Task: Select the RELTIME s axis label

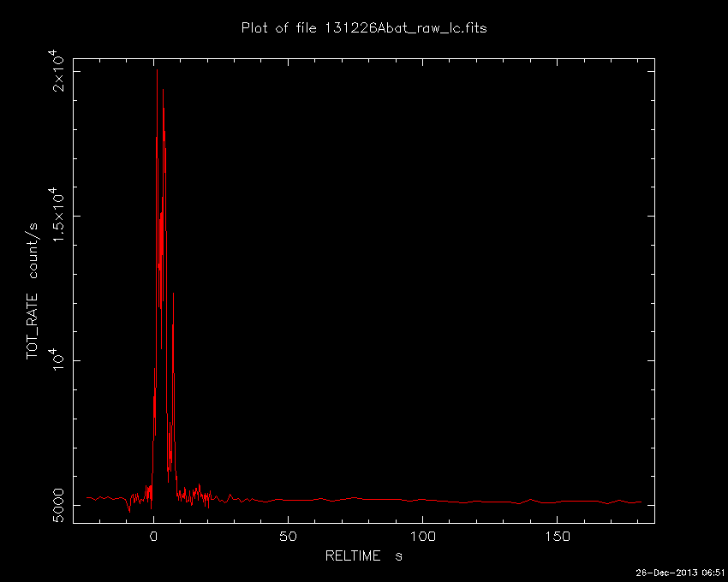Action: coord(363,555)
